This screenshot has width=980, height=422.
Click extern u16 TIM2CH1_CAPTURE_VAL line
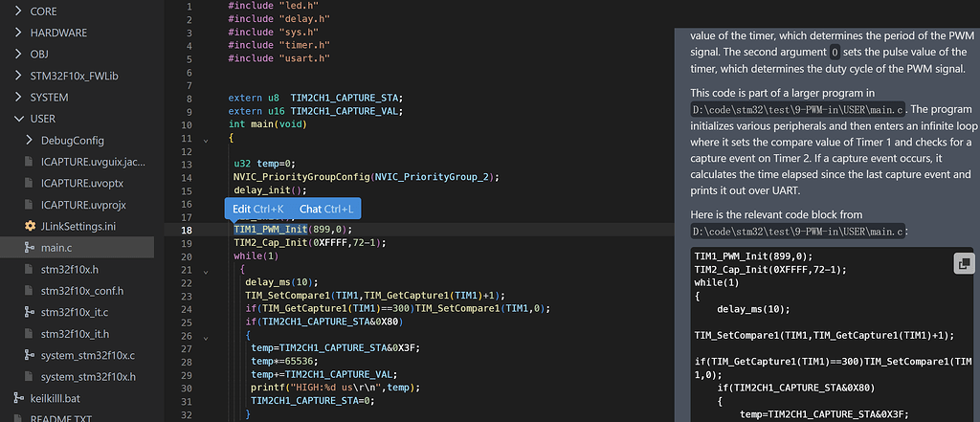pyautogui.click(x=316, y=111)
